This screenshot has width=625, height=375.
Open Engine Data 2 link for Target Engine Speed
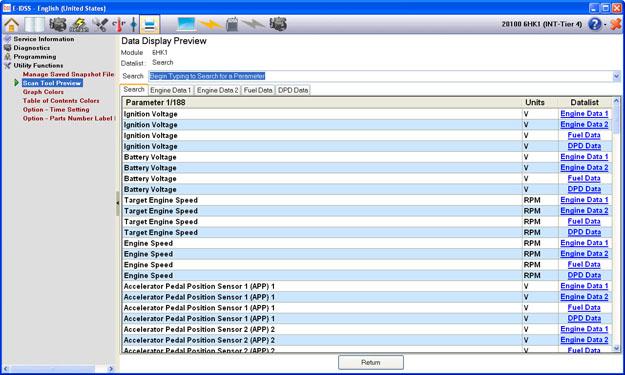point(584,210)
